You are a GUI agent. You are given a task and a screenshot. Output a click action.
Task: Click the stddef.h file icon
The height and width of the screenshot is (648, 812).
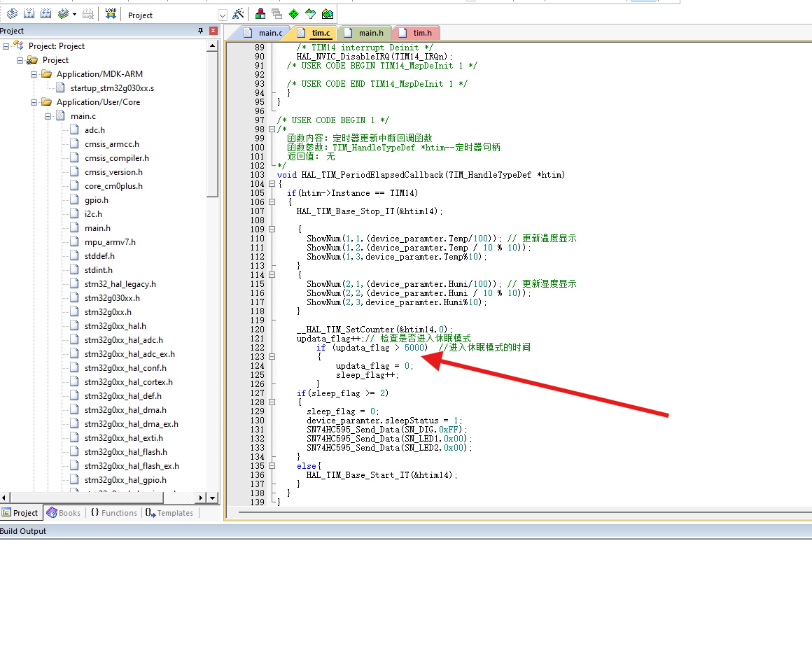tap(75, 255)
